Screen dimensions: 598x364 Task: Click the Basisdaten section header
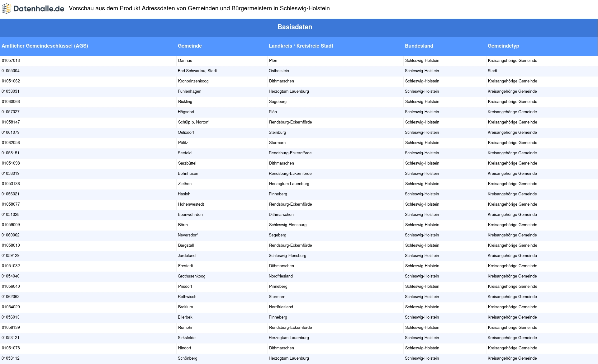coord(295,27)
